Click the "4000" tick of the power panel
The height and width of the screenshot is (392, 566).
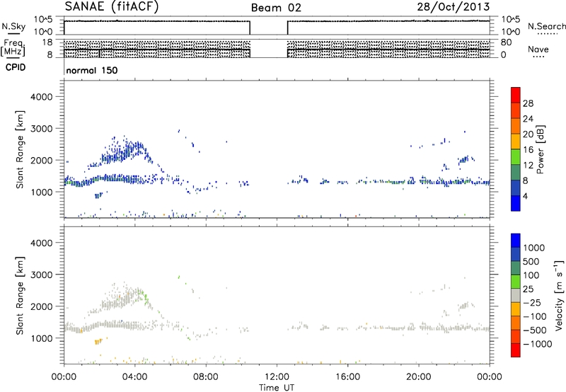[42, 97]
